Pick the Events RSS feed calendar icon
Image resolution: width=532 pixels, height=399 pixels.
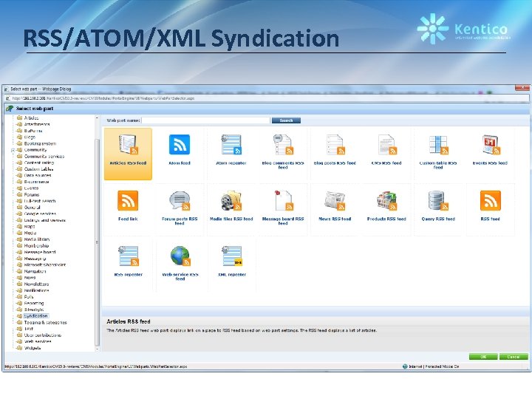[x=491, y=145]
